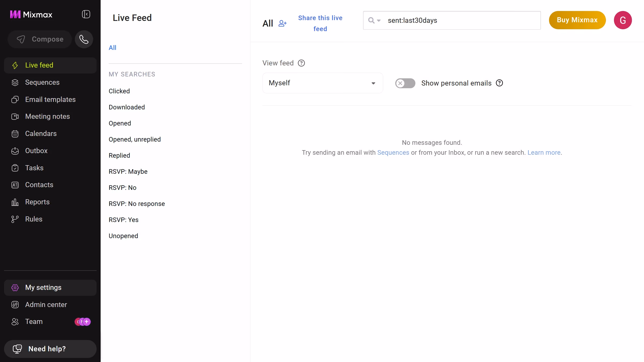Click the Learn more link
Screen dimensions: 644x362
pyautogui.click(x=544, y=153)
